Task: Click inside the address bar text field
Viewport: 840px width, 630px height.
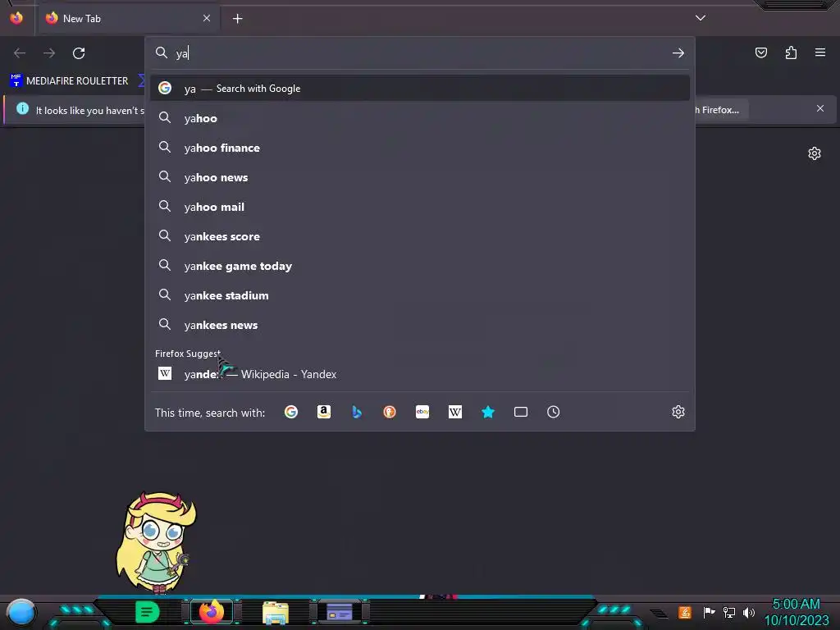Action: click(x=421, y=53)
